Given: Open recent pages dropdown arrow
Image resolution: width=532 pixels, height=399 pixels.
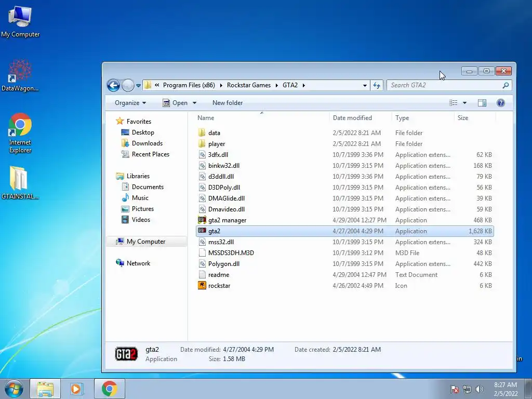Looking at the screenshot, I should (x=138, y=86).
